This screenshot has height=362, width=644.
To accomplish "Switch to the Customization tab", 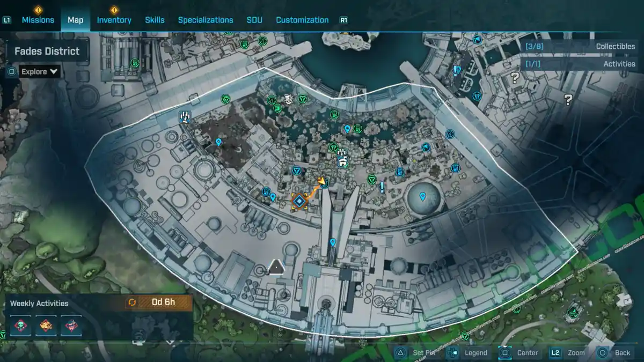I will [x=302, y=19].
